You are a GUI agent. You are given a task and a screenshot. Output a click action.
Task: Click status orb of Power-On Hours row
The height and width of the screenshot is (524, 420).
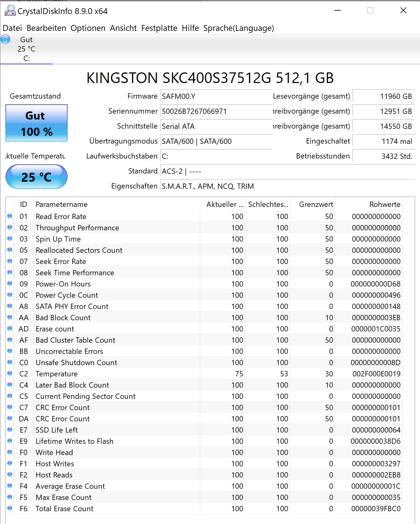pos(10,283)
